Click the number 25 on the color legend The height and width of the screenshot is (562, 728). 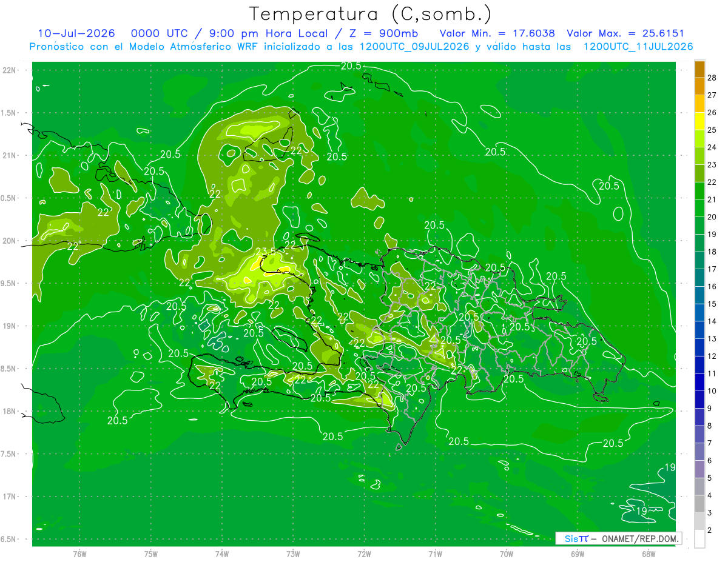712,130
